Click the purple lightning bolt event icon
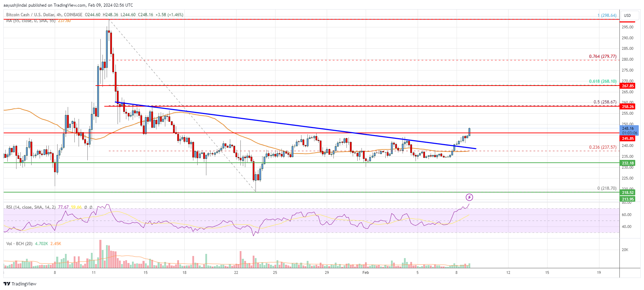Image resolution: width=644 pixels, height=290 pixels. click(x=469, y=197)
